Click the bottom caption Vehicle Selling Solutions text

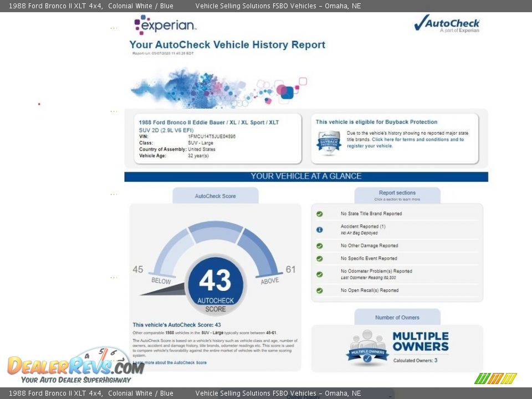(278, 393)
